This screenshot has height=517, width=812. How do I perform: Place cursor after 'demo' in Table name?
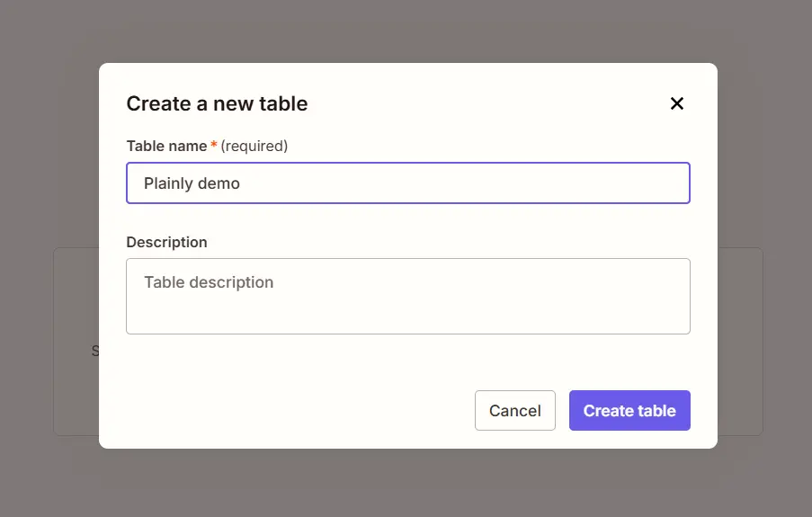tap(241, 183)
